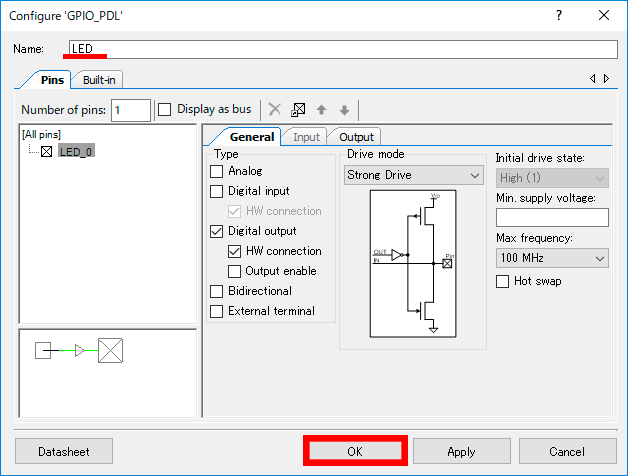
Task: Click the Number of pins field
Action: [131, 110]
